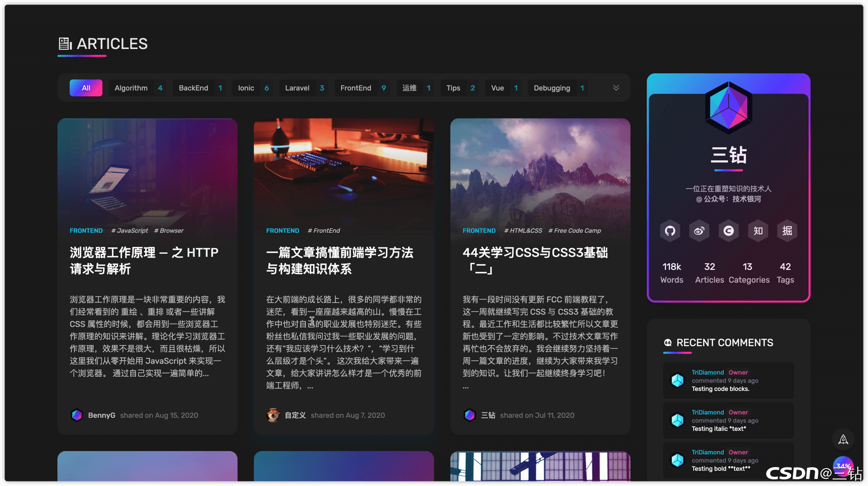Click 'shared on Aug 15, 2020' date
The width and height of the screenshot is (868, 486).
[159, 415]
